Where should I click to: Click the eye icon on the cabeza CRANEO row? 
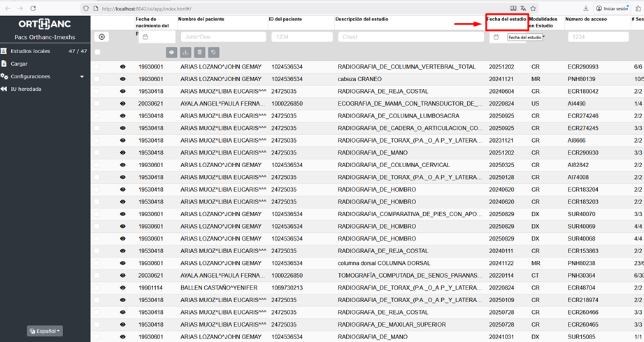coord(123,79)
